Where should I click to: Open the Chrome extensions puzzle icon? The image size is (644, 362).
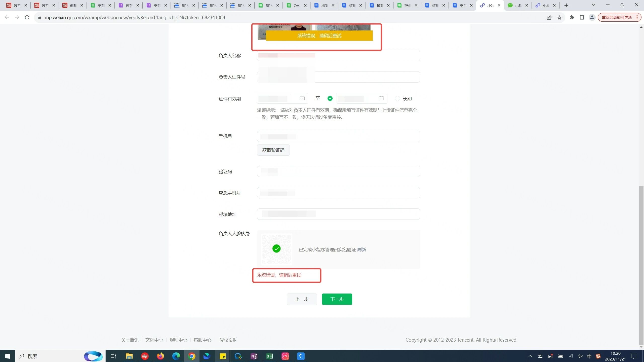pos(572,17)
